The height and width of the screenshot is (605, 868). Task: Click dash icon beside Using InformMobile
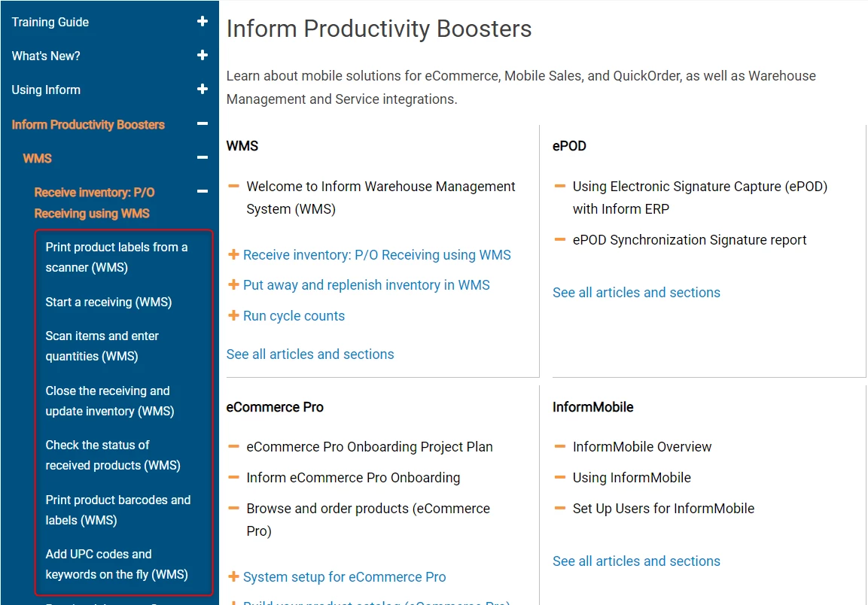point(559,477)
